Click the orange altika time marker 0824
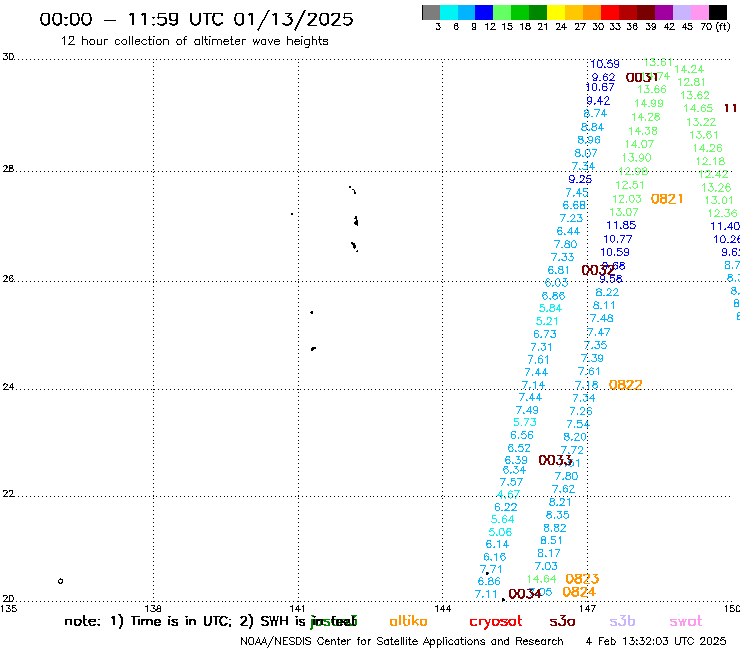The height and width of the screenshot is (650, 740). pos(579,591)
